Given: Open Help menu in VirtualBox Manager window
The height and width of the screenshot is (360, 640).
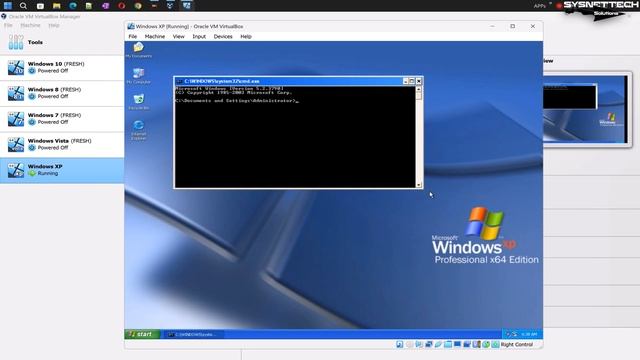Looking at the screenshot, I should click(x=53, y=25).
